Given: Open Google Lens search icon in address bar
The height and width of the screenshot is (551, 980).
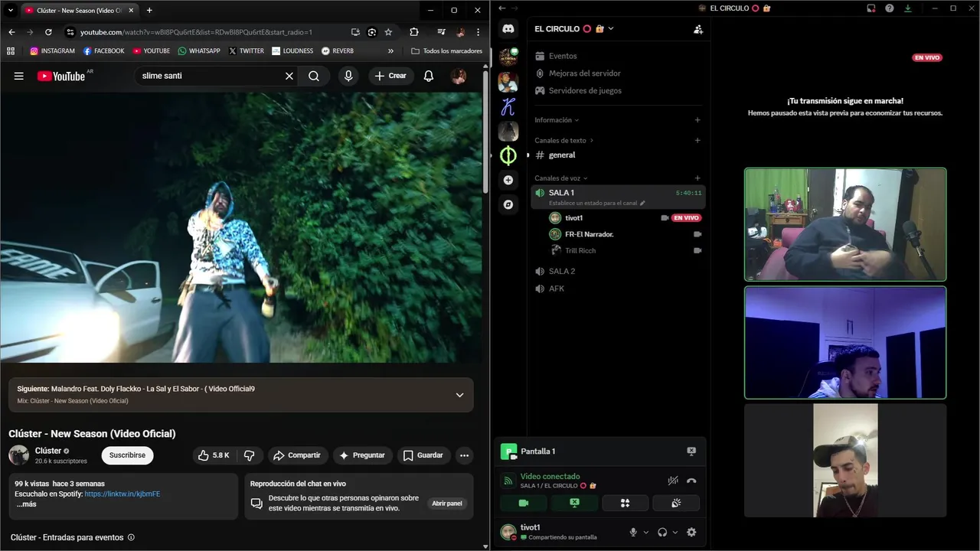Looking at the screenshot, I should click(x=371, y=32).
